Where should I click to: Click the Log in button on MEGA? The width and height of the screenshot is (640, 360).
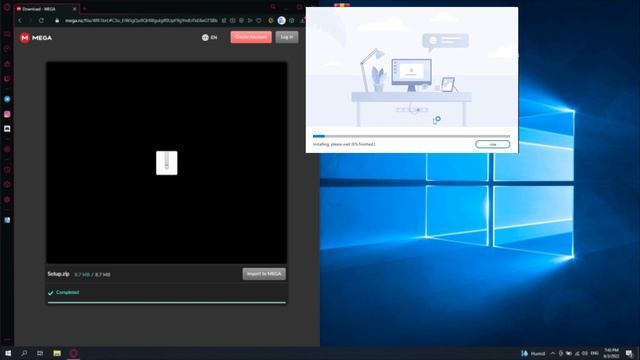(287, 37)
